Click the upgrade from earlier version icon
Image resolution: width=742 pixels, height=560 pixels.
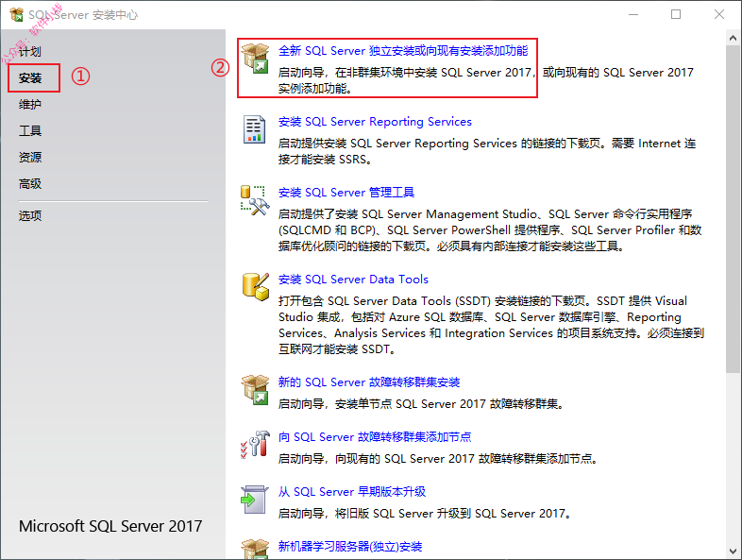click(x=255, y=500)
